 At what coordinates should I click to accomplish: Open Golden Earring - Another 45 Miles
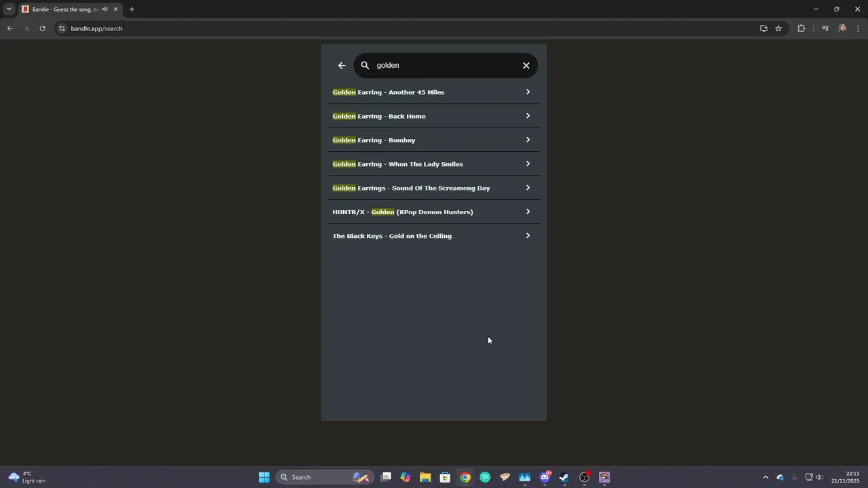[434, 92]
